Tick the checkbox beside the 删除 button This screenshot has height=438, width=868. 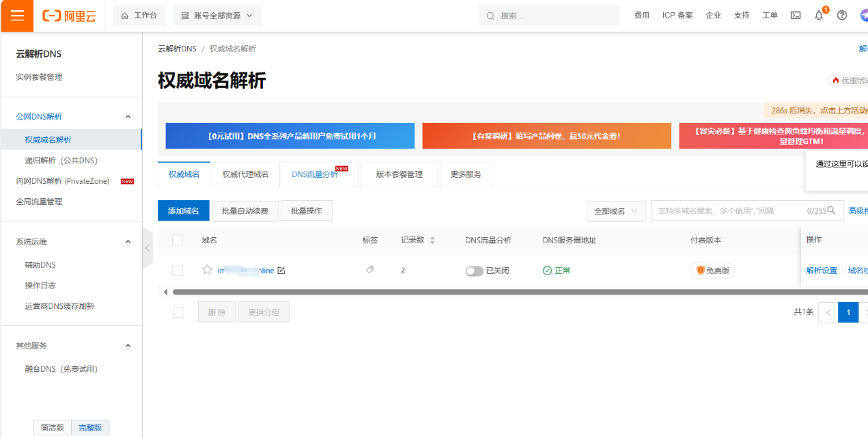tap(178, 312)
